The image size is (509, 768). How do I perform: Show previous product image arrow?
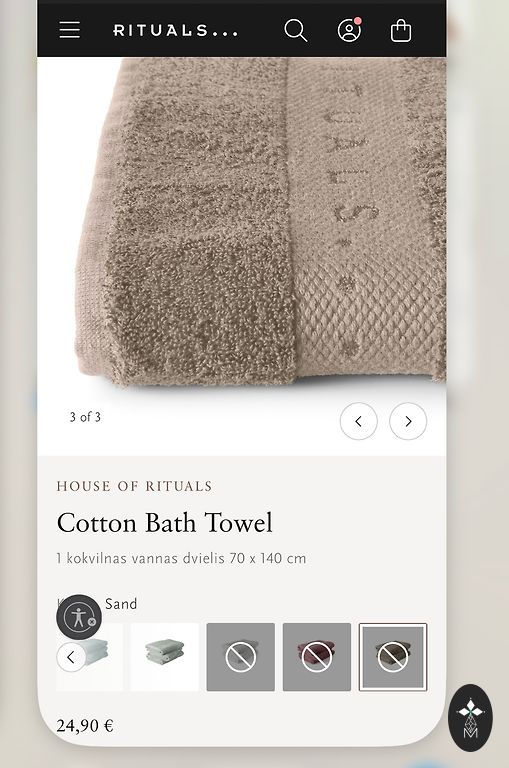pos(359,421)
